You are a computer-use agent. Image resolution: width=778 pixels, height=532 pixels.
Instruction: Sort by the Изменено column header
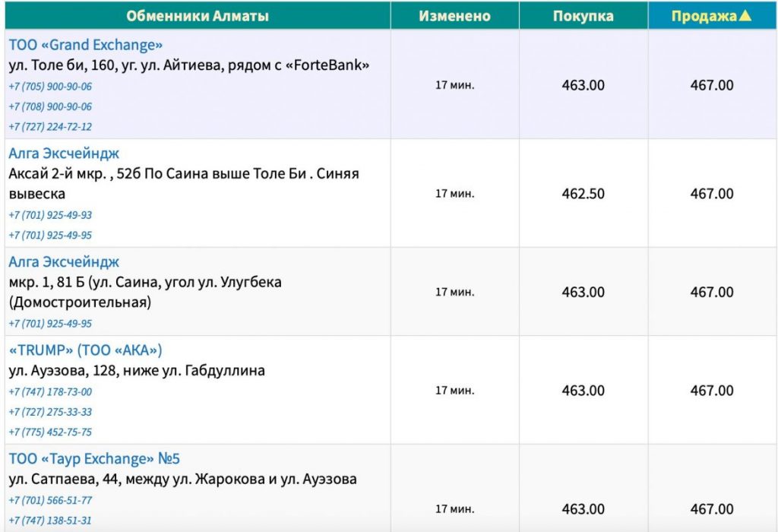pyautogui.click(x=454, y=16)
